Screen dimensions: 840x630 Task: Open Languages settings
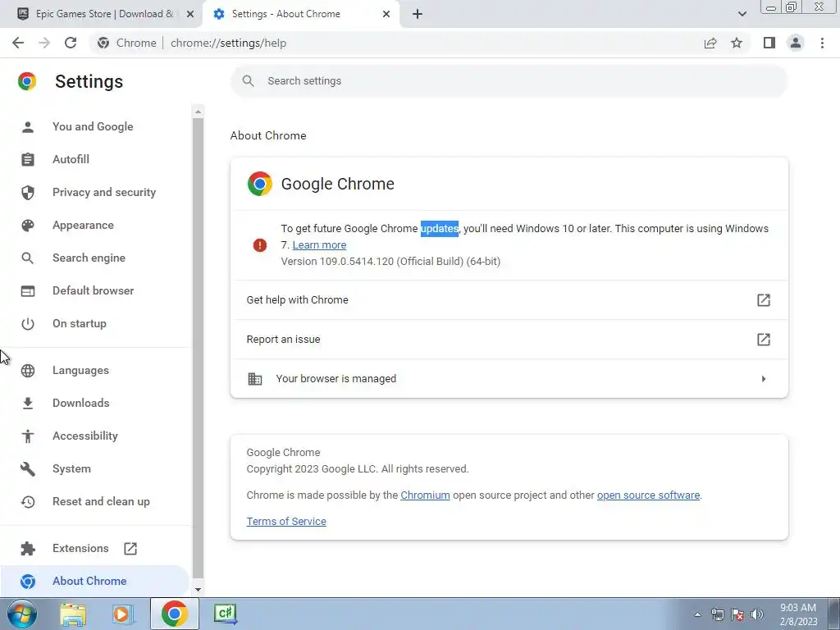pos(80,370)
